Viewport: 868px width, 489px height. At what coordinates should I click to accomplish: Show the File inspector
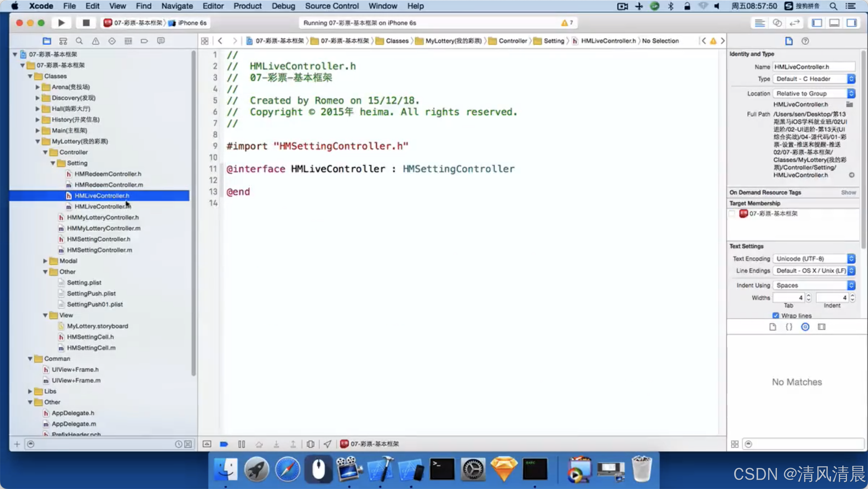(x=789, y=41)
